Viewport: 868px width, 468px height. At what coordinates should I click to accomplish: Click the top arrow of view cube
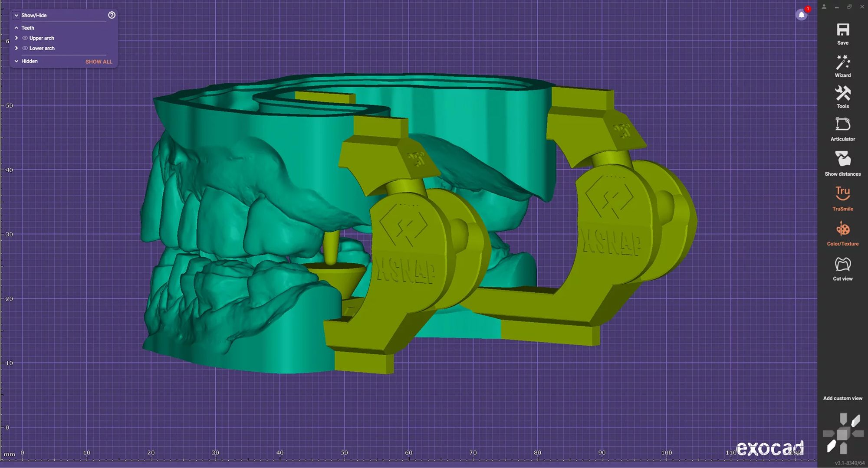click(843, 419)
